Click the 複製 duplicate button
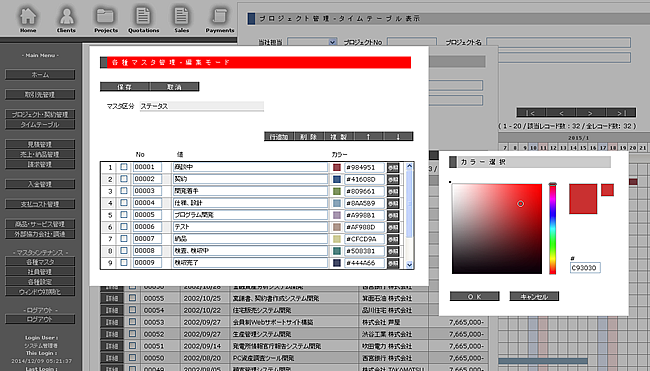The image size is (650, 371). [338, 136]
